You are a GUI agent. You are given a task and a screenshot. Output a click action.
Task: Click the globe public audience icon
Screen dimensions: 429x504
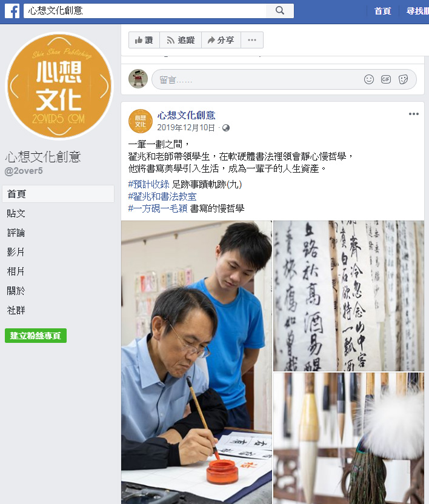(226, 128)
